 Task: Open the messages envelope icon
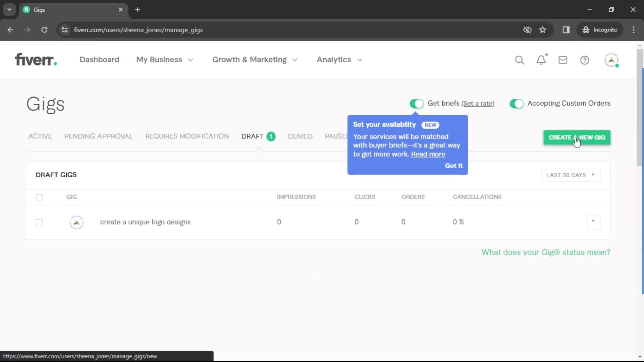tap(563, 60)
